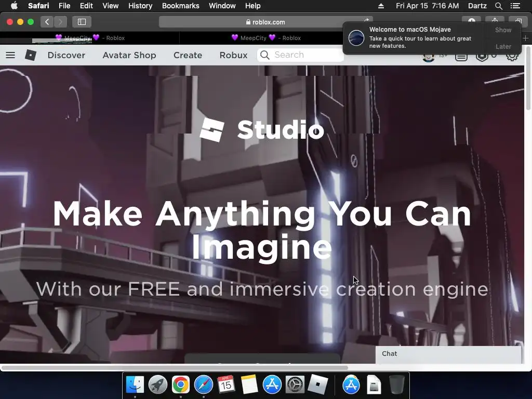Open the Apple menu
This screenshot has height=399, width=532.
click(x=14, y=6)
